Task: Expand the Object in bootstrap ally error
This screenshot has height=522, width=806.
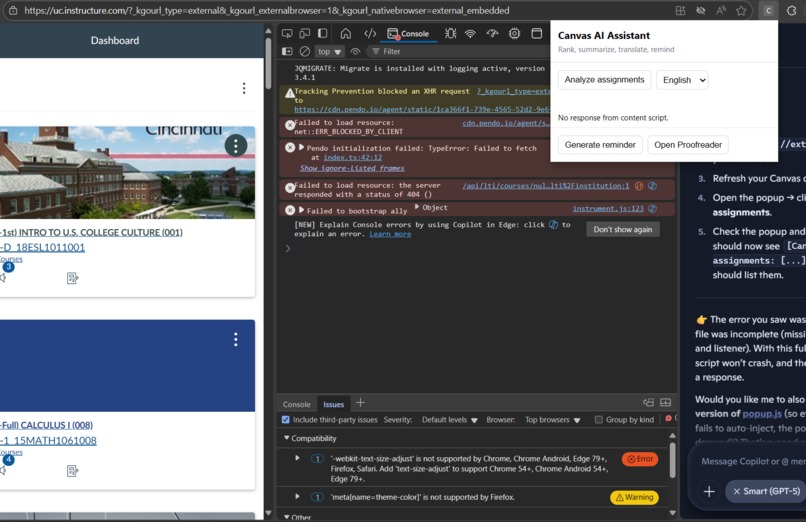Action: [417, 208]
